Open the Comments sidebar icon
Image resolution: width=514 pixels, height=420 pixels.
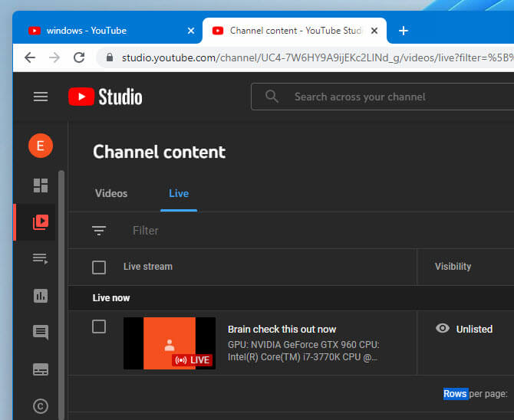[x=41, y=333]
